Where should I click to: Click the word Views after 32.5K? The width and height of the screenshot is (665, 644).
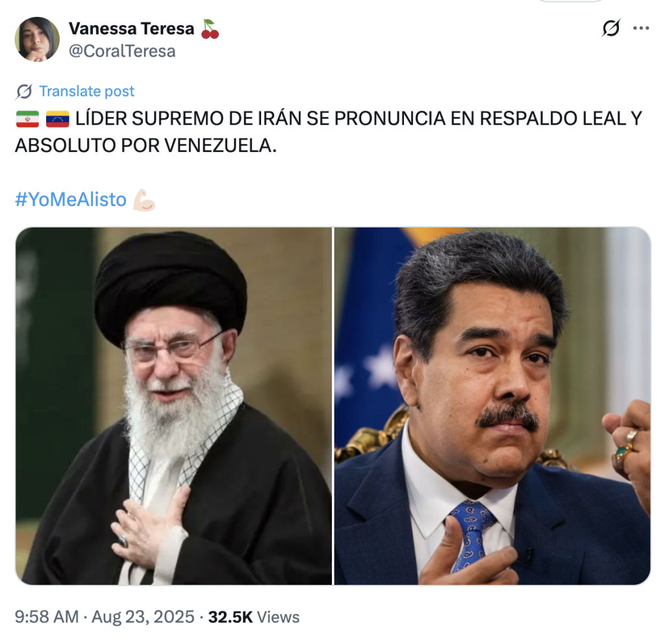(278, 617)
